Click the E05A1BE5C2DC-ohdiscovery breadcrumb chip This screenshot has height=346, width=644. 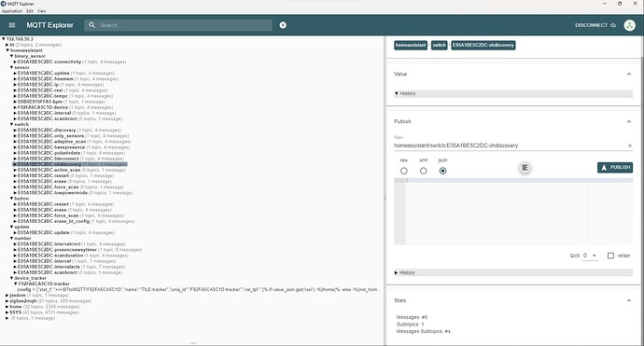click(483, 45)
